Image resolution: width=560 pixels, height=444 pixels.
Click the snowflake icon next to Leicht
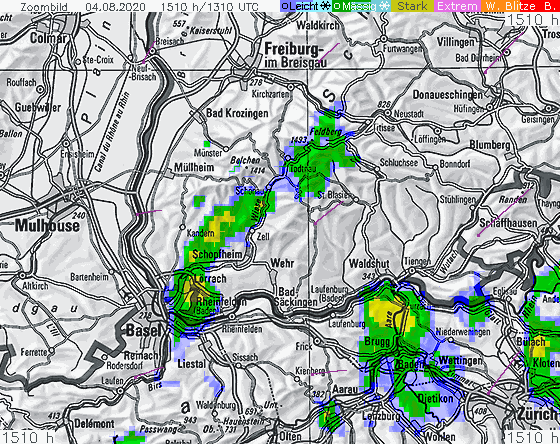click(x=325, y=6)
